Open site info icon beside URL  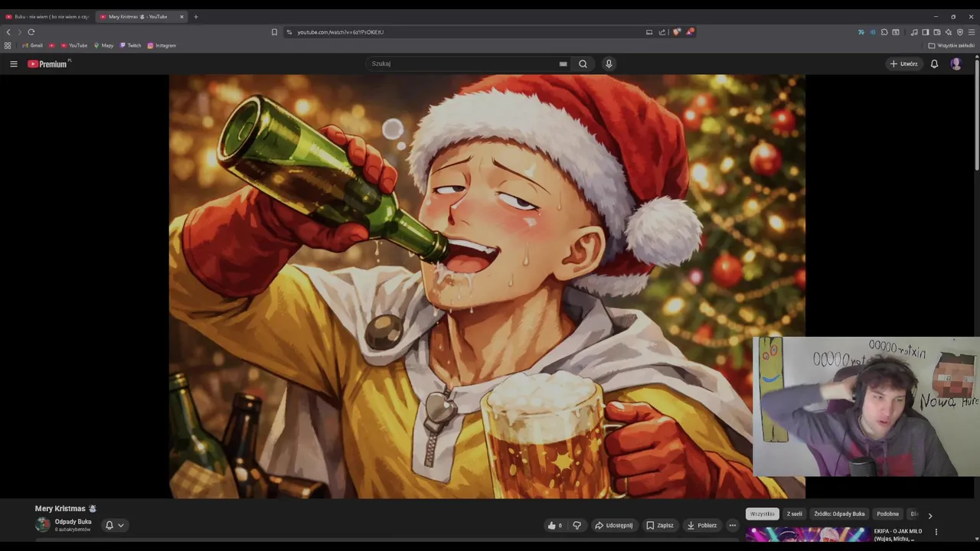tap(289, 32)
